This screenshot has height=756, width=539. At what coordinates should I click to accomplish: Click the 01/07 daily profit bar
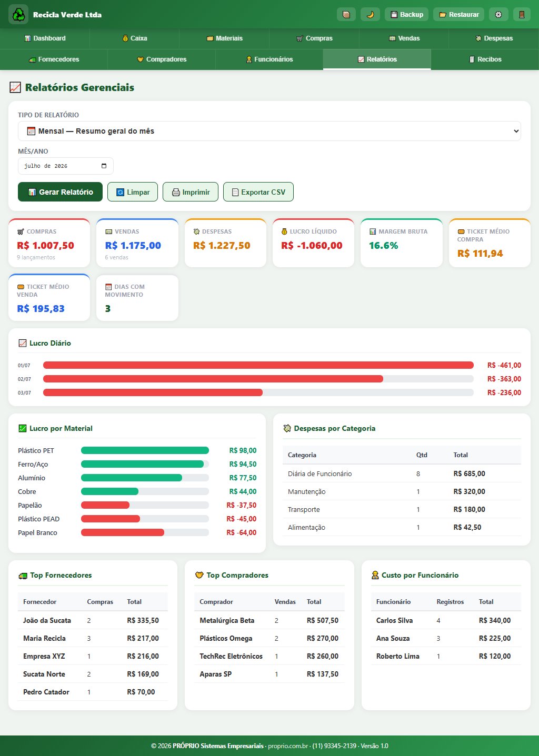258,365
